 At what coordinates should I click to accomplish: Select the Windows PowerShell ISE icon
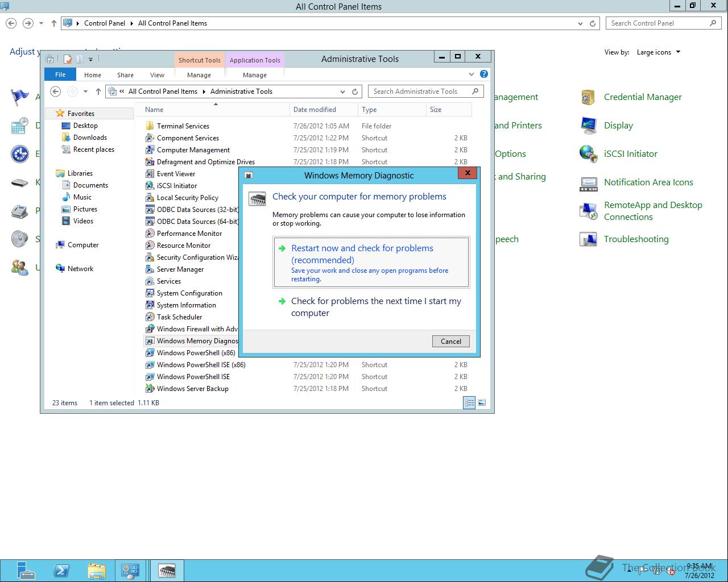point(150,377)
